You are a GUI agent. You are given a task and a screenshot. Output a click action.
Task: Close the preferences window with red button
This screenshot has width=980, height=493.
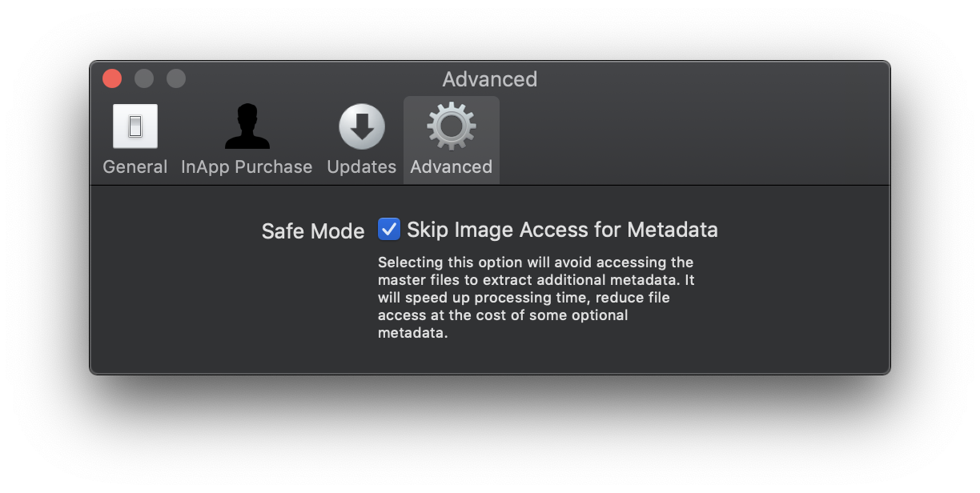[x=112, y=78]
